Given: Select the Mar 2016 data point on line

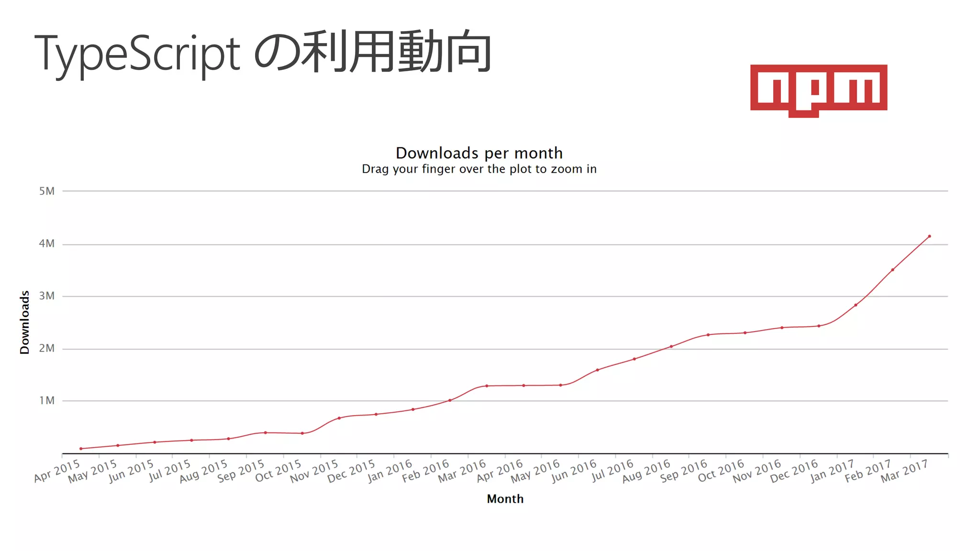Looking at the screenshot, I should (487, 386).
